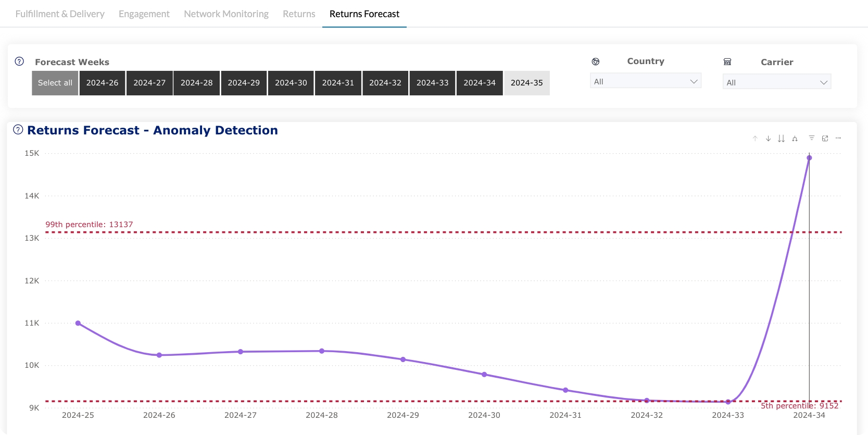Expand all down one level fork icon

[795, 139]
